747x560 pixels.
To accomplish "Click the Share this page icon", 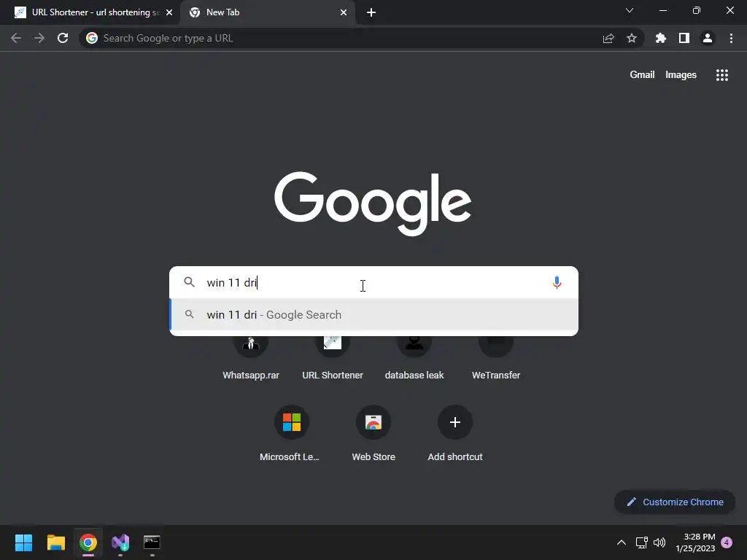I will click(x=608, y=38).
